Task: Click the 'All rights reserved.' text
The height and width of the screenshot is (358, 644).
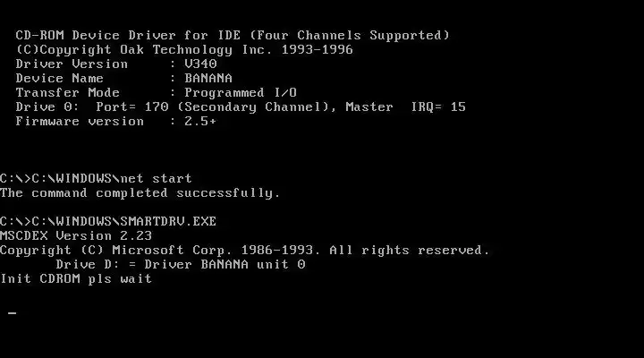Action: coord(410,251)
